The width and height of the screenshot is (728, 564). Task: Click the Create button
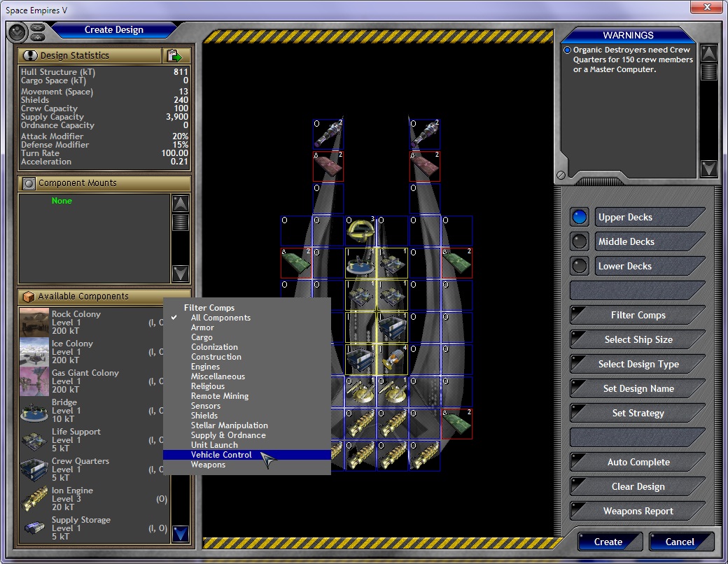coord(609,542)
